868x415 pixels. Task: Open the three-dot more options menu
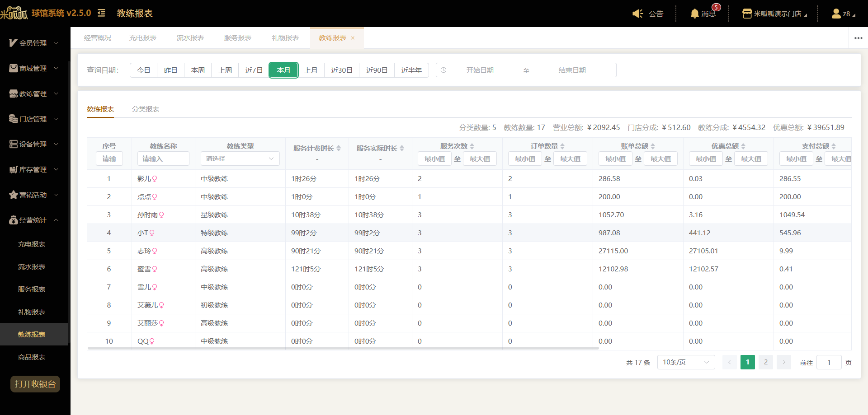click(x=859, y=38)
